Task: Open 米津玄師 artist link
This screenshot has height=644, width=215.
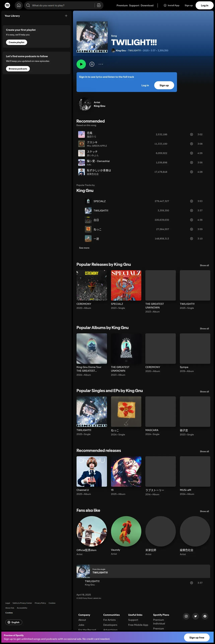Action: [151, 550]
